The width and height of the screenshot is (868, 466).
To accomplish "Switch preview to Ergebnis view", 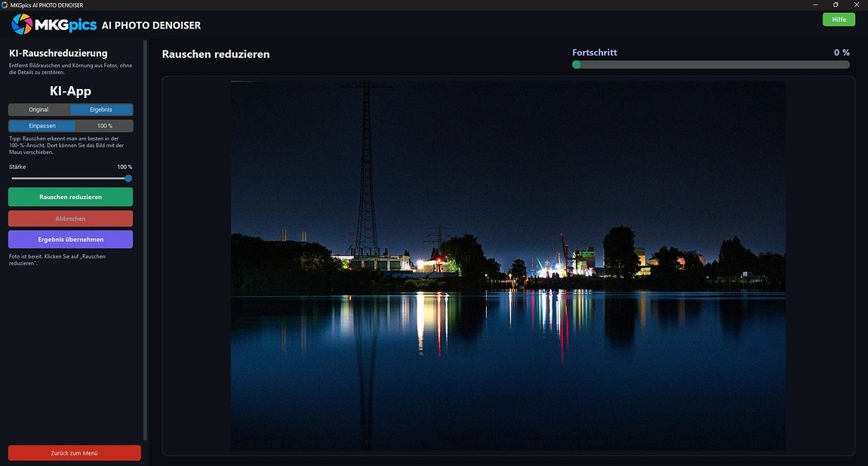I will 101,109.
